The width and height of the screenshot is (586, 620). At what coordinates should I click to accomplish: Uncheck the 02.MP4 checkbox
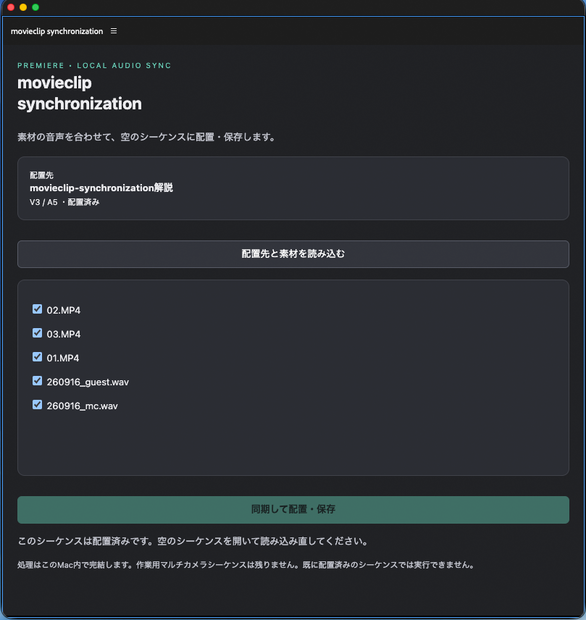point(37,309)
